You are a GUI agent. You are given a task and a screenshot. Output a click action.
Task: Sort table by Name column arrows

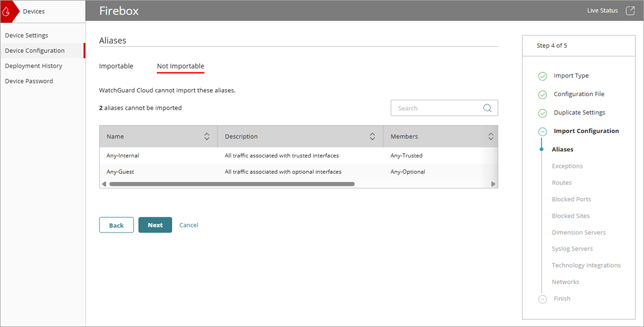tap(206, 136)
